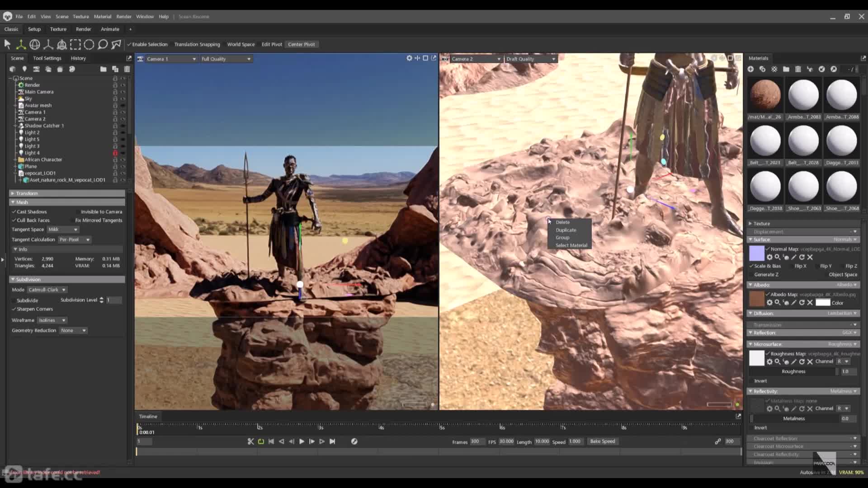This screenshot has height=488, width=868.
Task: Select African Character in scene tree
Action: [x=43, y=160]
